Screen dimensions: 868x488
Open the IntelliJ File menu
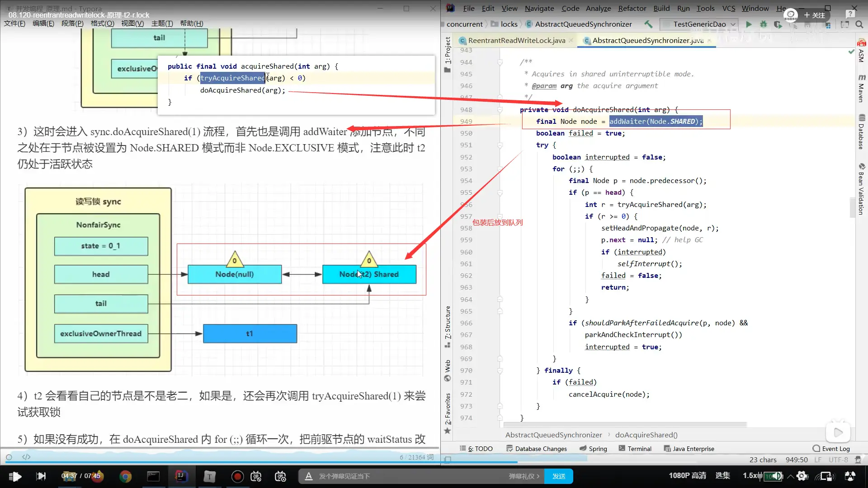(469, 8)
